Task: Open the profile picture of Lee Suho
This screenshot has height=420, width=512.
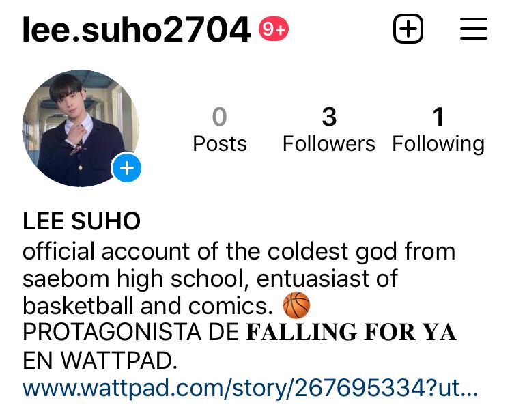Action: 81,128
